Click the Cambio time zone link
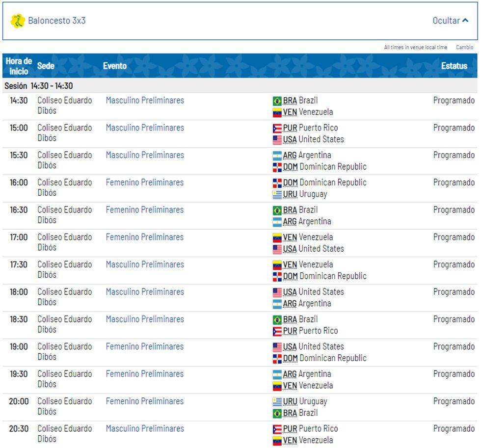The width and height of the screenshot is (481, 448). pos(464,48)
